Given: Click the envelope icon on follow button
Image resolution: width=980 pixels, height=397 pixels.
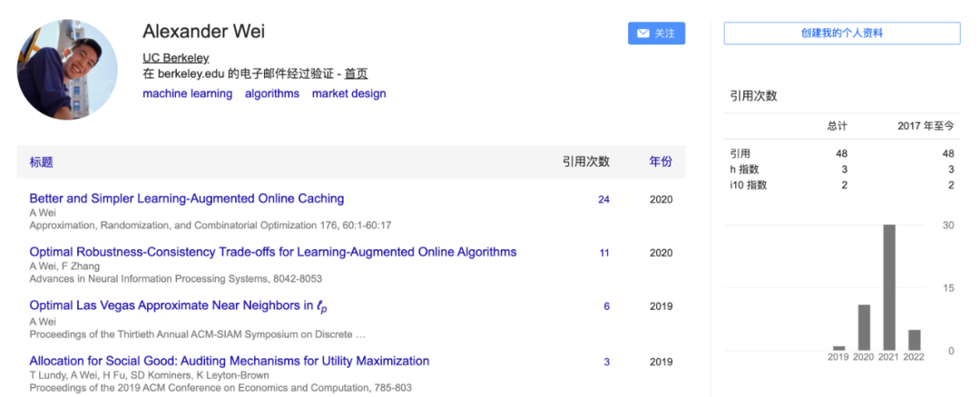Looking at the screenshot, I should (x=643, y=34).
